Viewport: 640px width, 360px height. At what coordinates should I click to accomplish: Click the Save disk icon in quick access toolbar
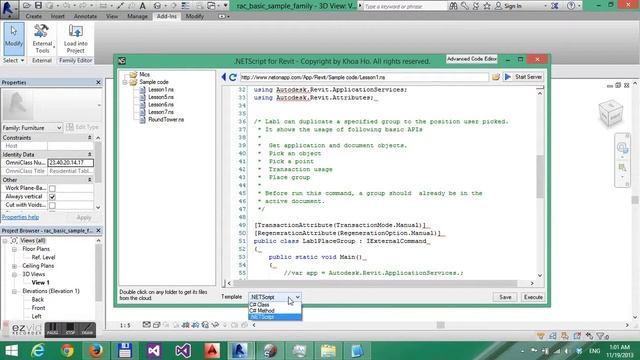tap(38, 6)
